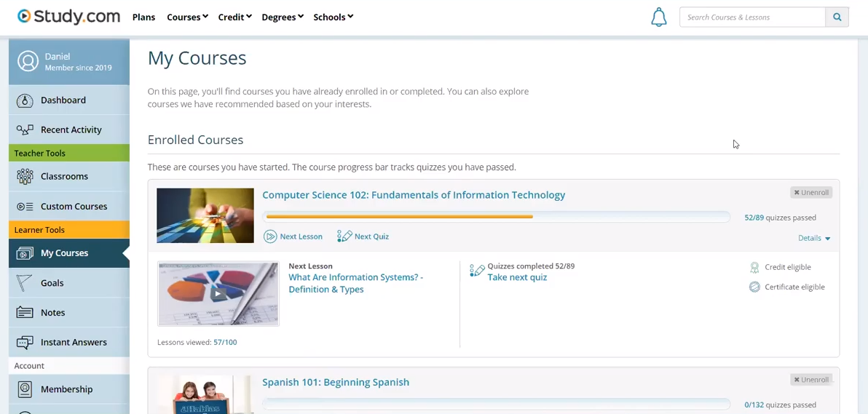Open Notes in the sidebar
The height and width of the screenshot is (414, 868).
coord(69,313)
